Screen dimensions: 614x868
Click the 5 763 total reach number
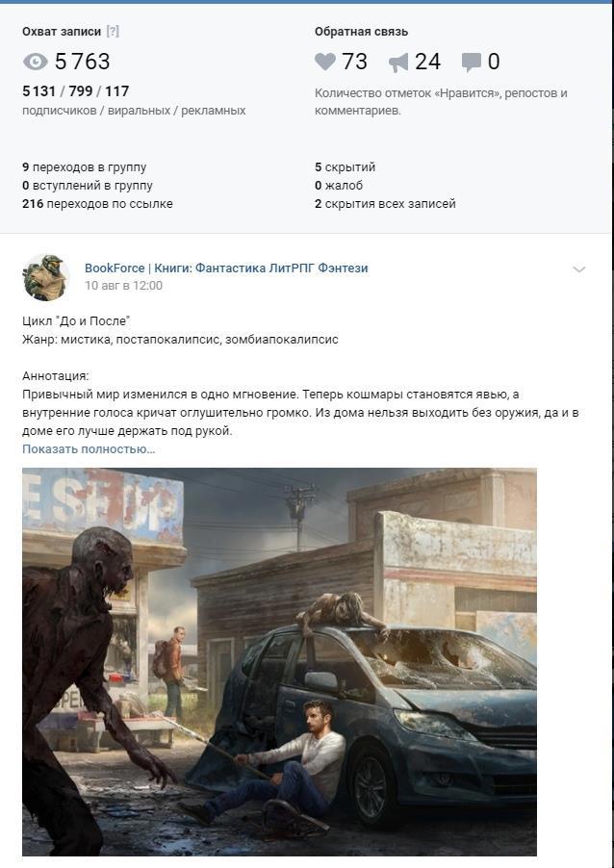[83, 62]
